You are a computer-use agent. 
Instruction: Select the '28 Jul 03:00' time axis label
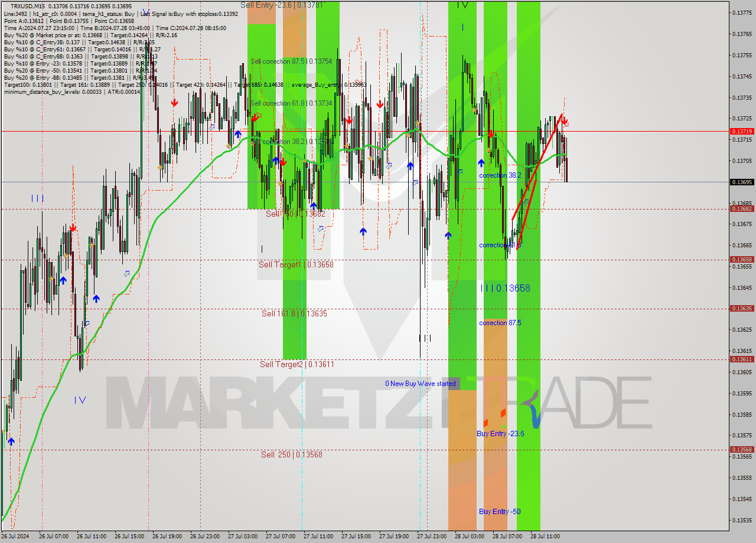coord(470,537)
